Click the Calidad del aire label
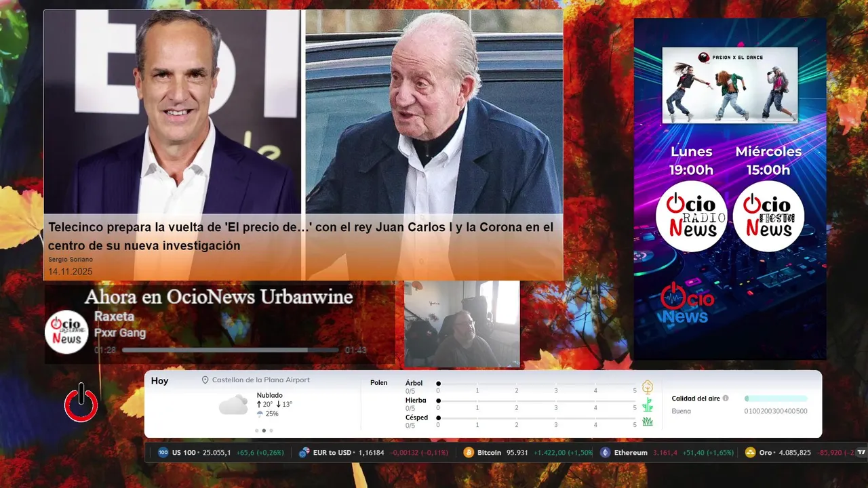This screenshot has height=488, width=868. coord(696,399)
